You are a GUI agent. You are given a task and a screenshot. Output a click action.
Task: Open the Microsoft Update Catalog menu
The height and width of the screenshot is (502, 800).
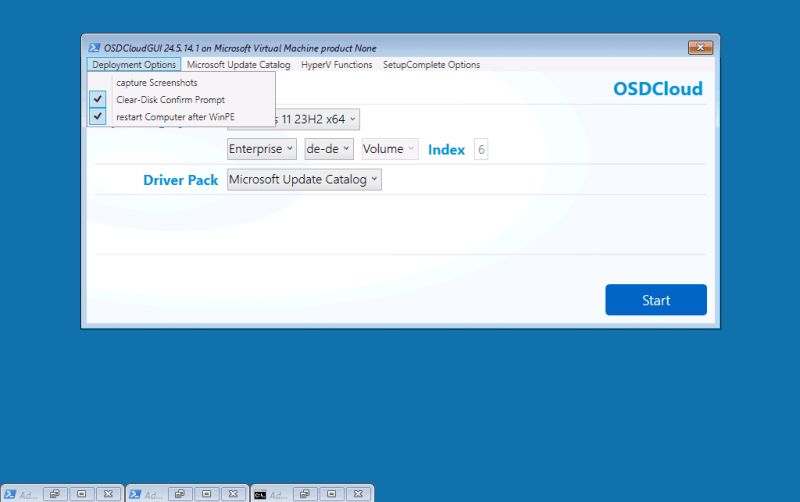pyautogui.click(x=238, y=65)
